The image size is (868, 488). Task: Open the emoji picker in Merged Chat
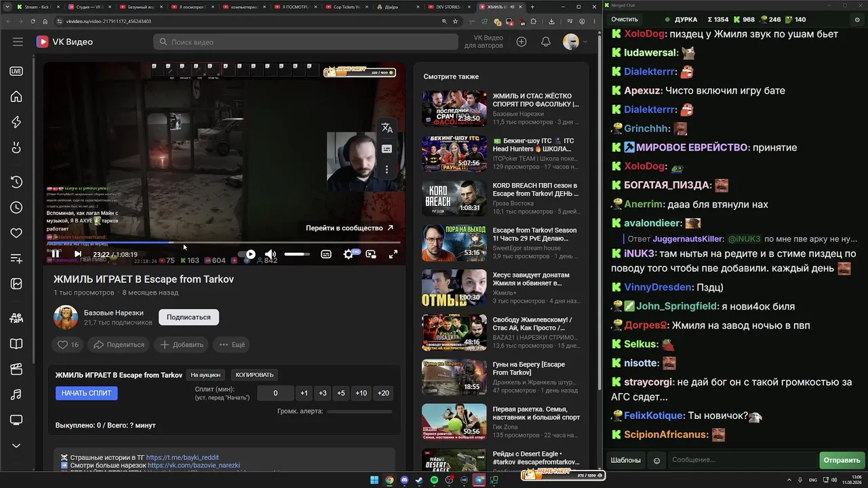656,461
